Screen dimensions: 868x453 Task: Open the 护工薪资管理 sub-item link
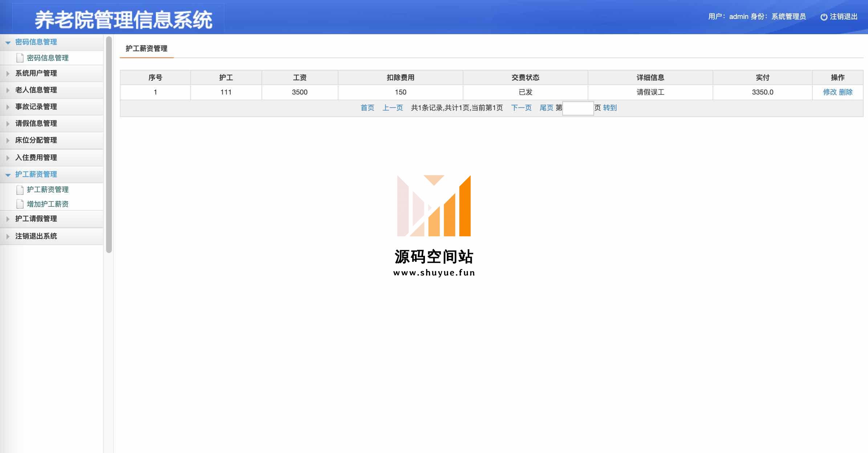tap(48, 190)
